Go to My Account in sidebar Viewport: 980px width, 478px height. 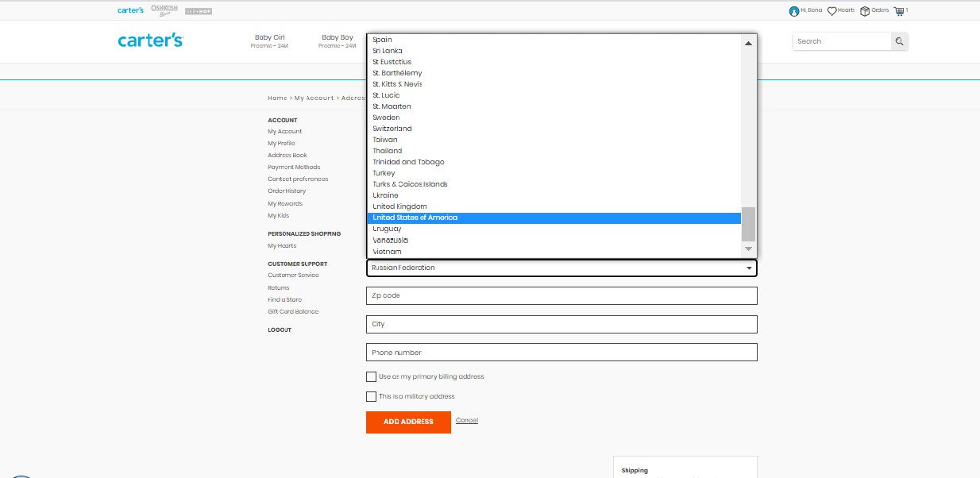pyautogui.click(x=284, y=132)
